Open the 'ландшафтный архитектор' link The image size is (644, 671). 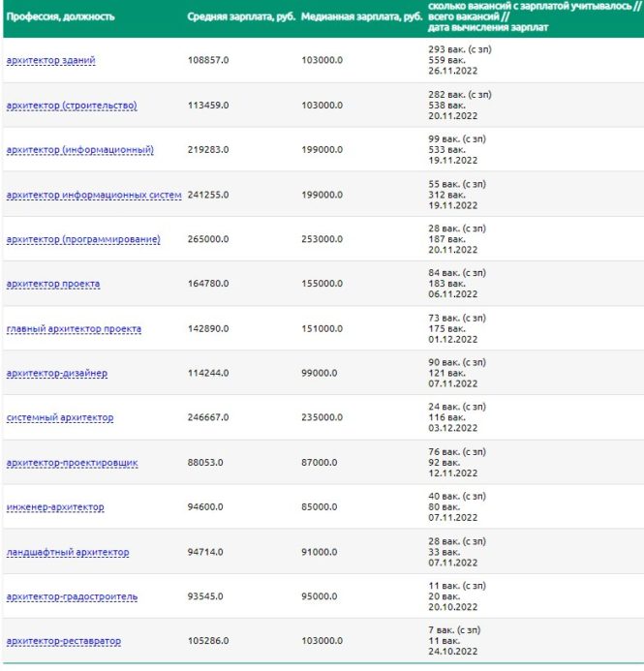coord(68,552)
